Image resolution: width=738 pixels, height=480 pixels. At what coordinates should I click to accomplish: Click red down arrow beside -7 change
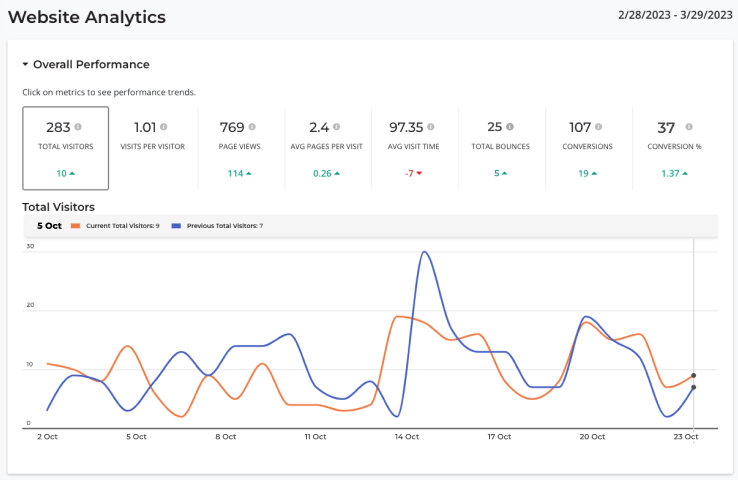pyautogui.click(x=419, y=173)
